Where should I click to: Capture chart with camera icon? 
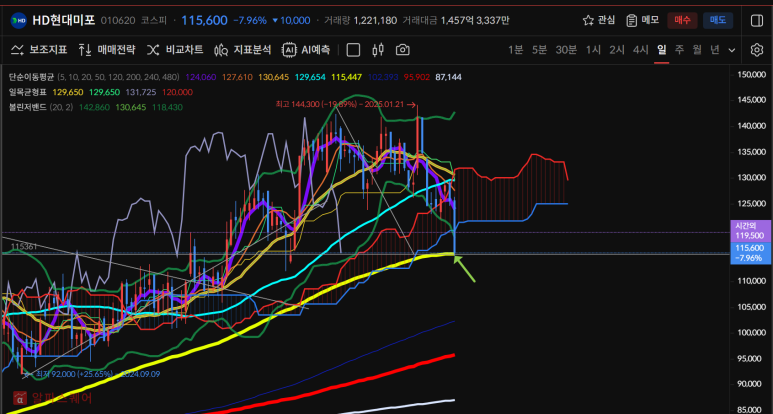[403, 50]
